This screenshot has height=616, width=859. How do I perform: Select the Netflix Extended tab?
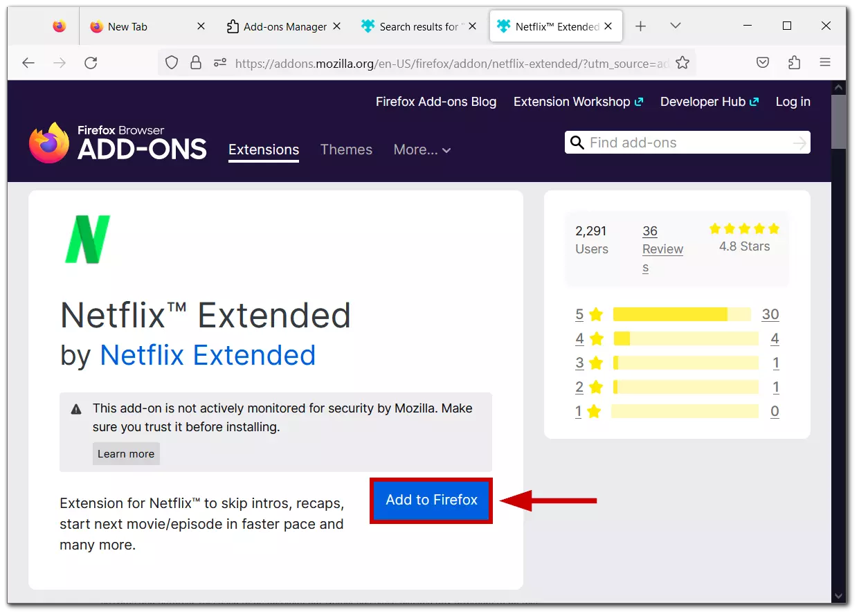coord(556,26)
